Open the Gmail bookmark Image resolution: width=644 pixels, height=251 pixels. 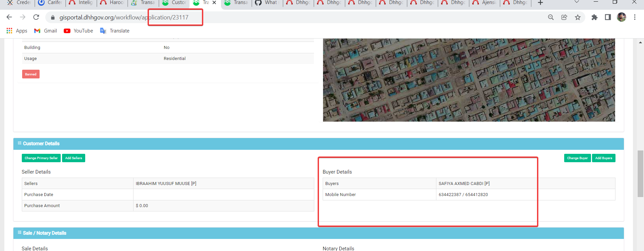(x=46, y=31)
